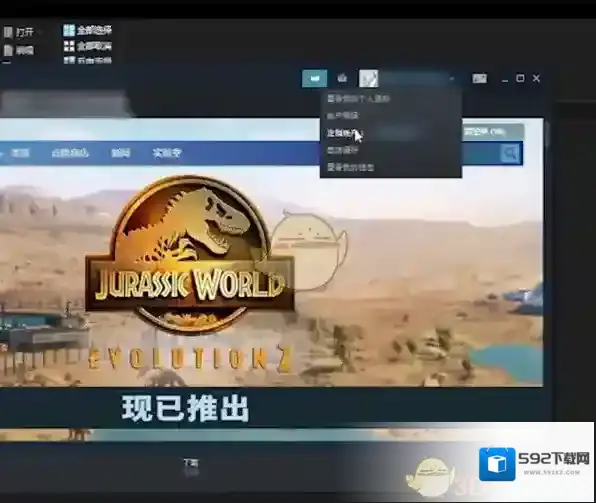596x503 pixels.
Task: Open the wishlist button in store header
Action: (x=493, y=132)
